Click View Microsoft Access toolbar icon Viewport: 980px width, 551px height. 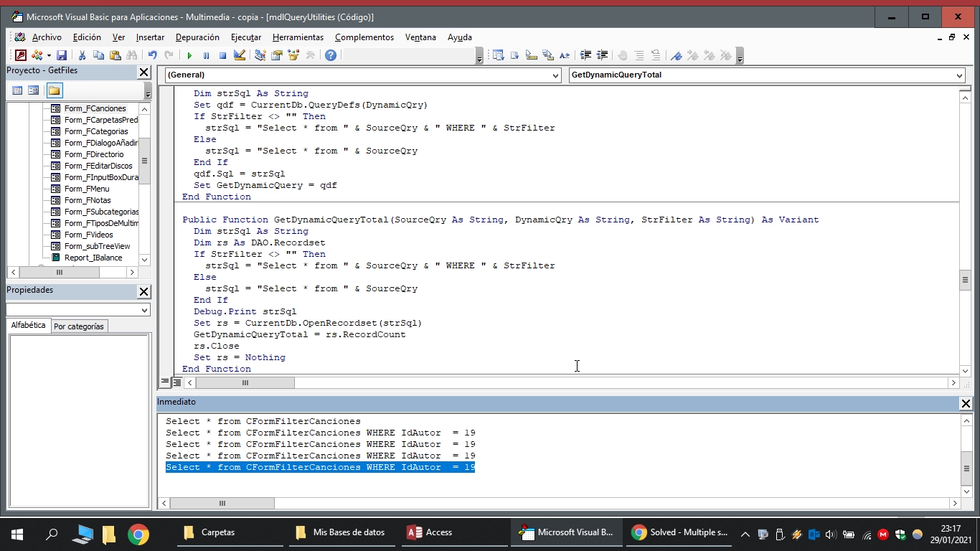point(21,55)
